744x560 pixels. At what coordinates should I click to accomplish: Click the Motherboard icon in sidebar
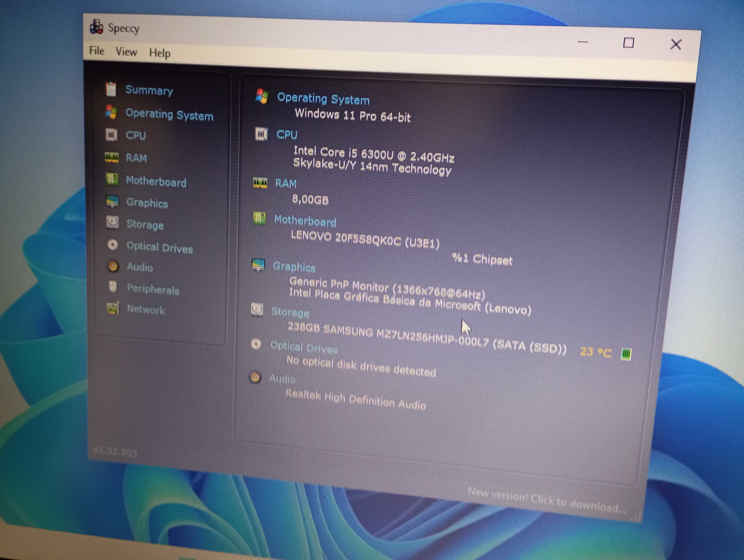pyautogui.click(x=112, y=180)
